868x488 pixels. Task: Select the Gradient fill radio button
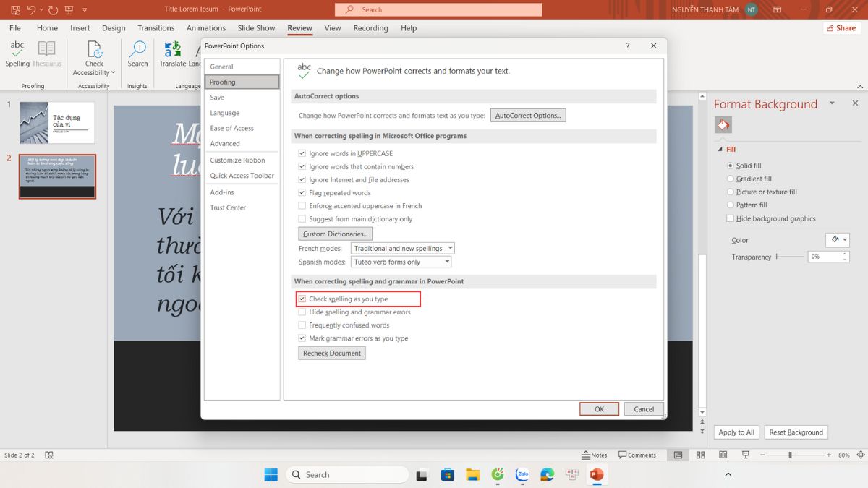(x=730, y=179)
